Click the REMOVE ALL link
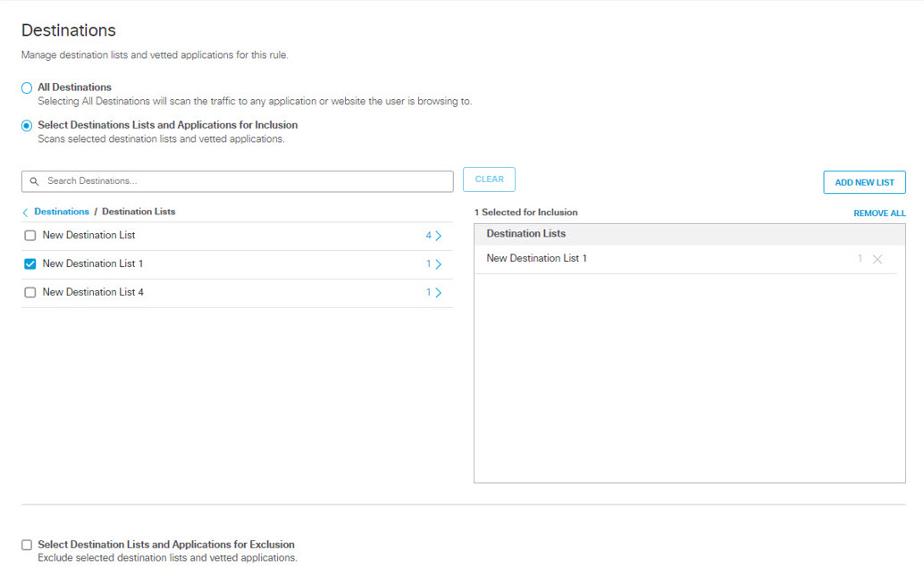The height and width of the screenshot is (584, 924). coord(879,213)
